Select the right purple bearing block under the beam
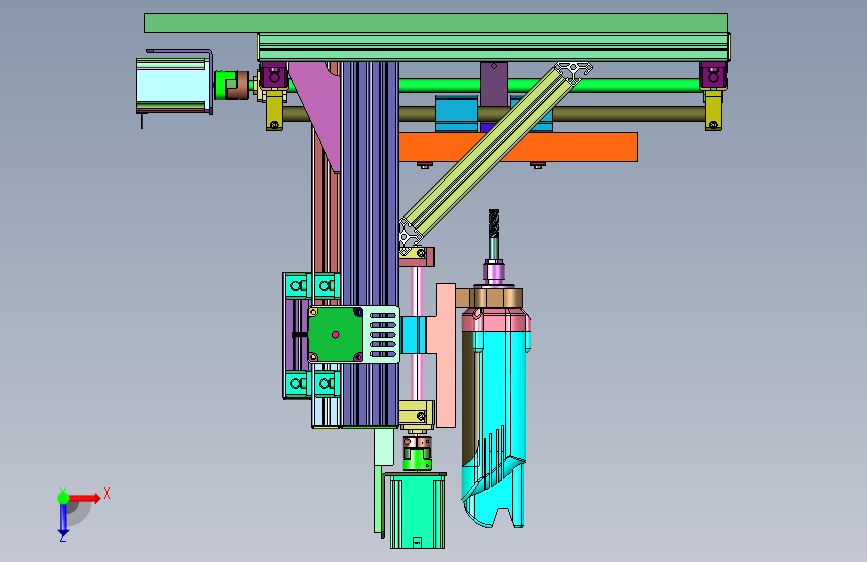Screen dimensions: 867x562 pyautogui.click(x=713, y=76)
